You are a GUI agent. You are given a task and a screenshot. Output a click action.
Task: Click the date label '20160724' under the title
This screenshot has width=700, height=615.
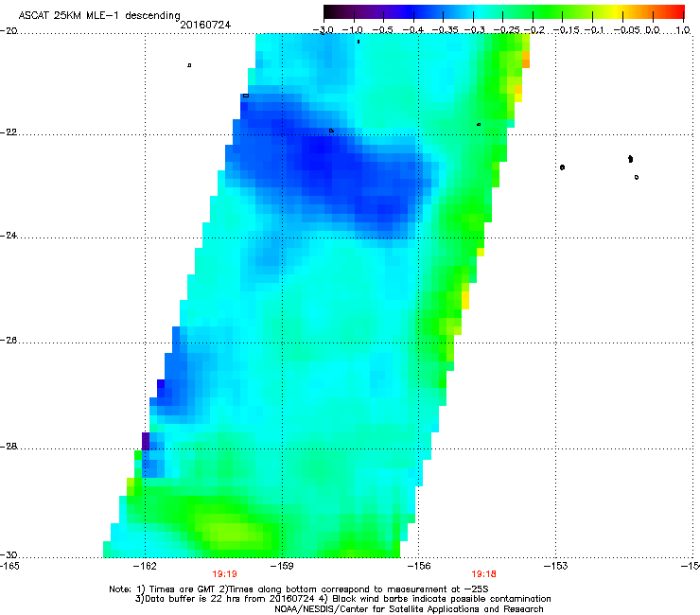[205, 25]
